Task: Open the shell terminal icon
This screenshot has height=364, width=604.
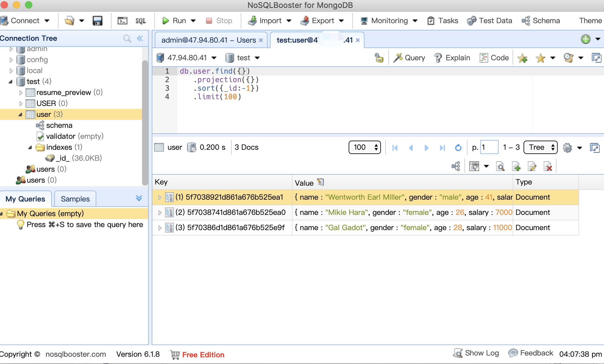Action: (x=123, y=21)
